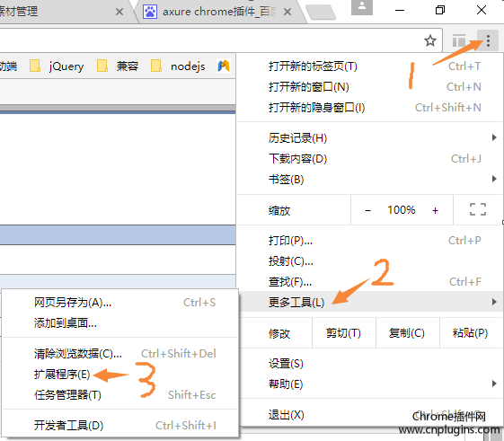Select 退出(X) to quit Chrome
504x441 pixels.
(369, 415)
